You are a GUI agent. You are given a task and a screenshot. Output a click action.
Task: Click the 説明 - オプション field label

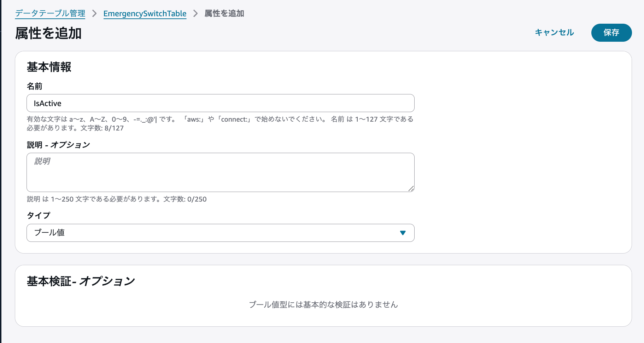(58, 145)
